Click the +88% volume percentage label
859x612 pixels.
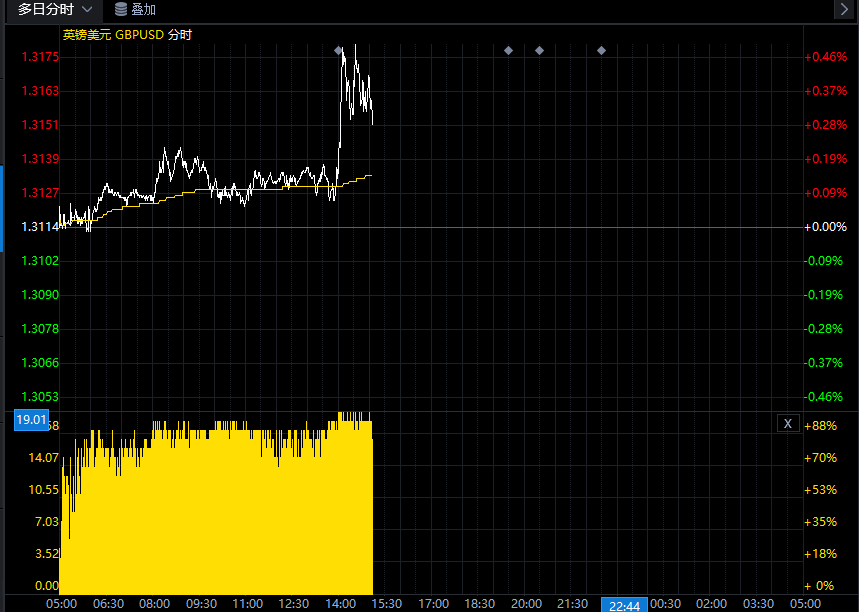click(x=820, y=426)
